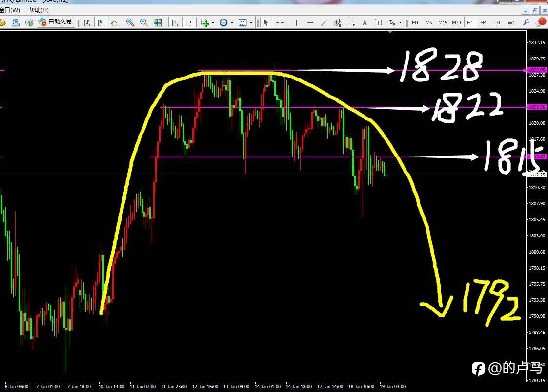Switch to W1 timeframe
This screenshot has width=548, height=392.
click(x=511, y=23)
